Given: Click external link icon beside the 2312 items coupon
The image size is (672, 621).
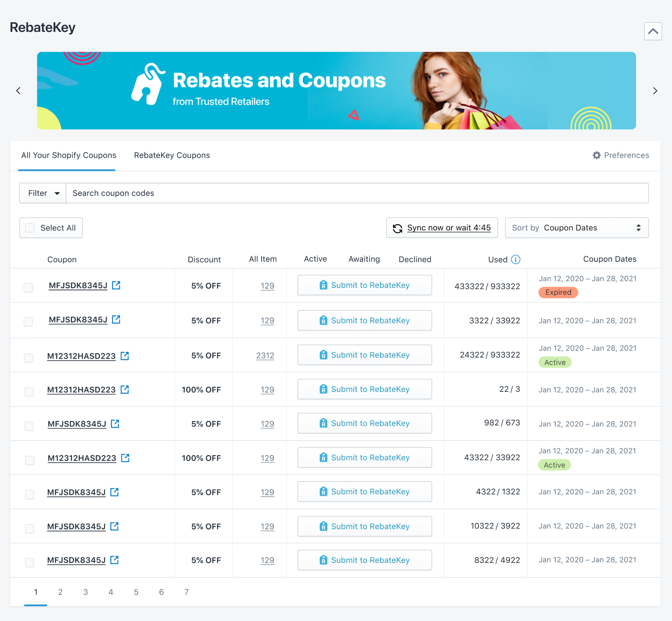Looking at the screenshot, I should 125,356.
